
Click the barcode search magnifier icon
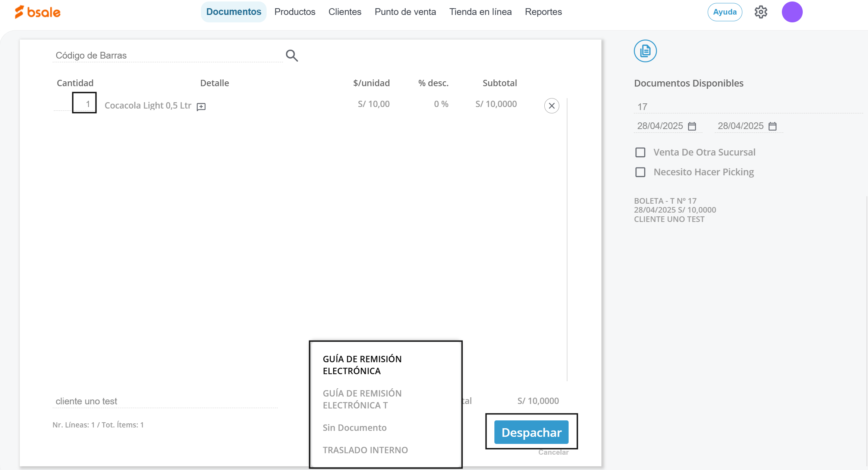click(x=292, y=56)
